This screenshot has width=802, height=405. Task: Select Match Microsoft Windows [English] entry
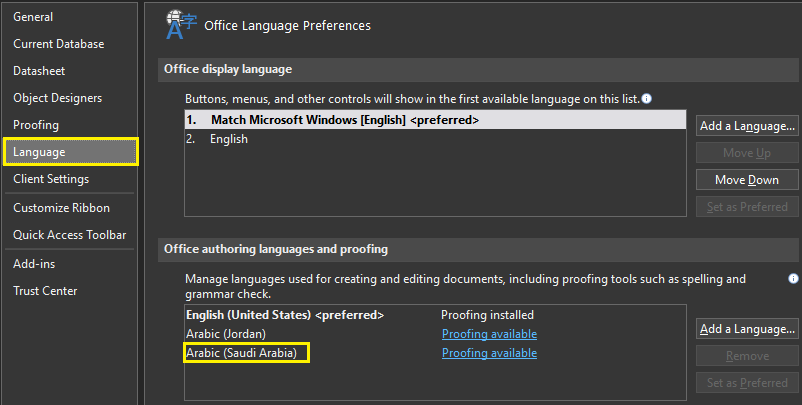(435, 120)
